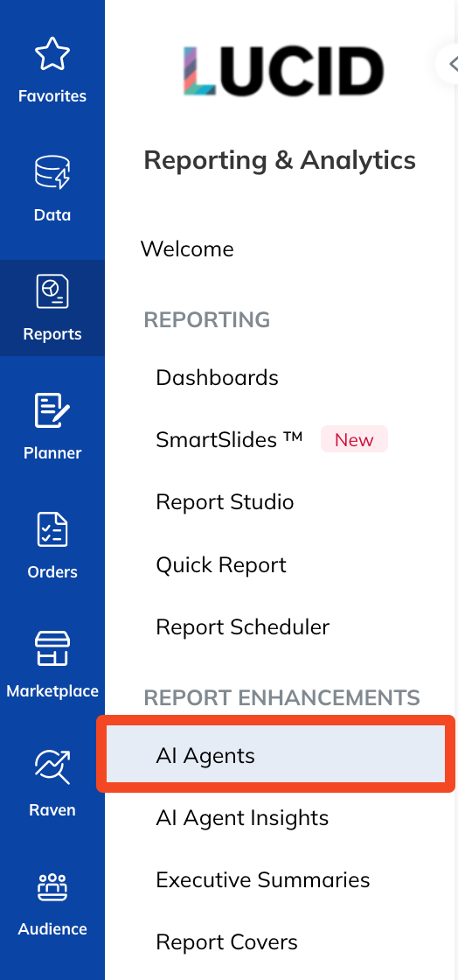This screenshot has height=980, width=458.
Task: Select the Reports icon in sidebar
Action: [52, 292]
